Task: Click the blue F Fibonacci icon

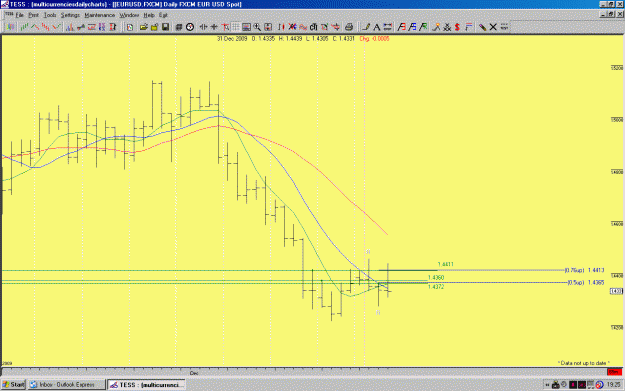Action: pyautogui.click(x=412, y=27)
